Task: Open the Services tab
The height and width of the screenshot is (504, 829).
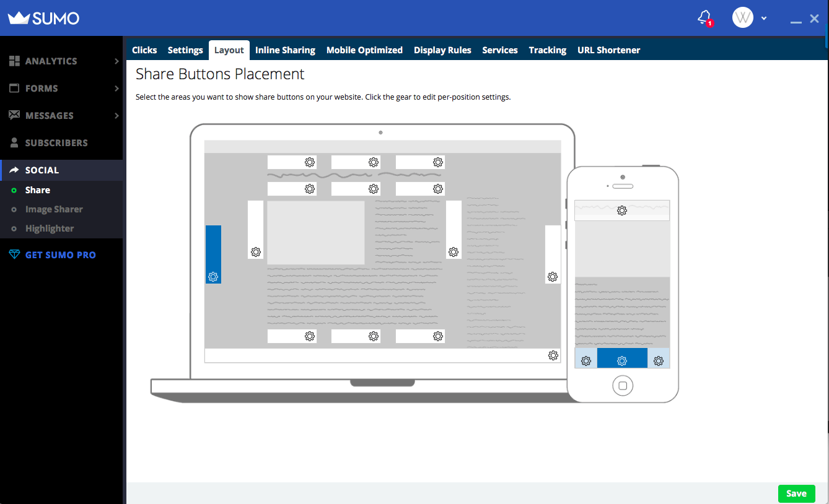Action: pos(500,50)
